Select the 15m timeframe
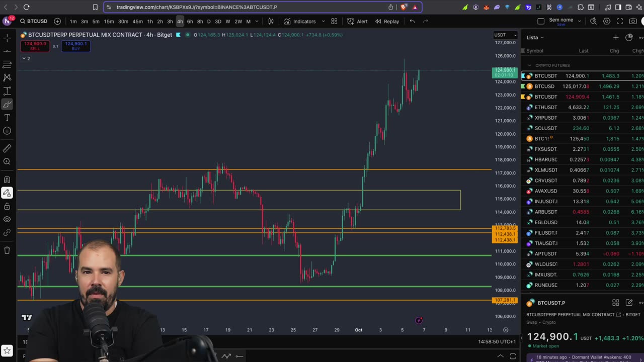644x362 pixels. pos(109,21)
